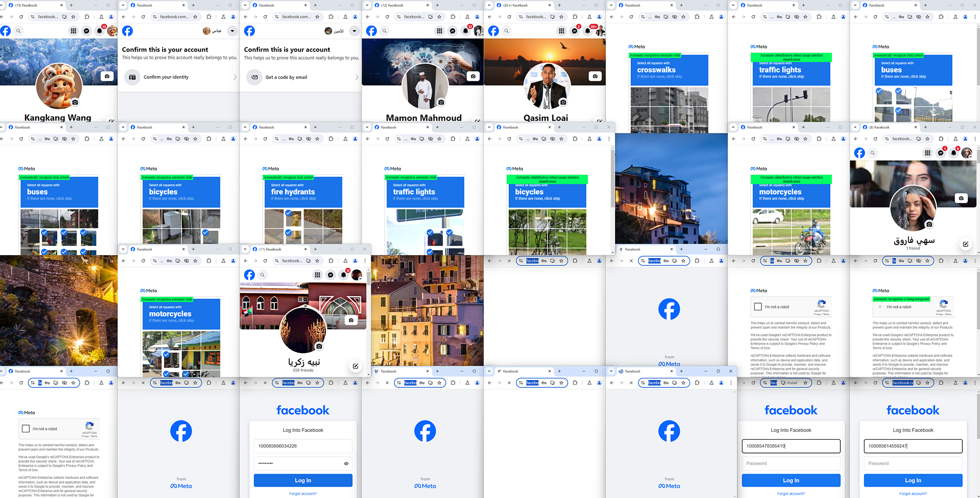Click the Facebook logo in (6) Facebook window
The height and width of the screenshot is (498, 980).
click(859, 153)
